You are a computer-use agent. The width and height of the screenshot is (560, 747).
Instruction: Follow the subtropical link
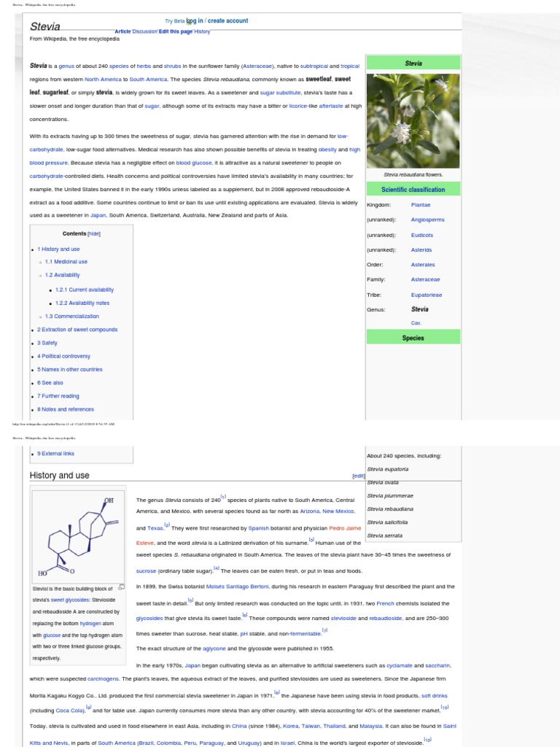pos(314,66)
